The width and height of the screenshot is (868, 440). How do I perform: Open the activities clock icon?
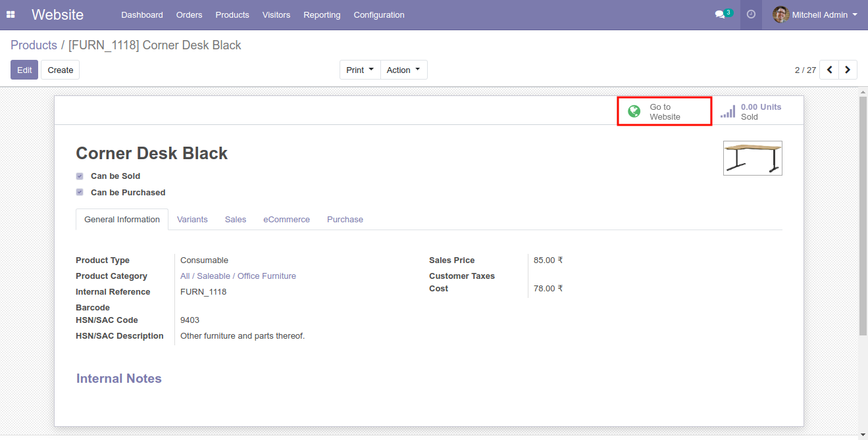(751, 14)
